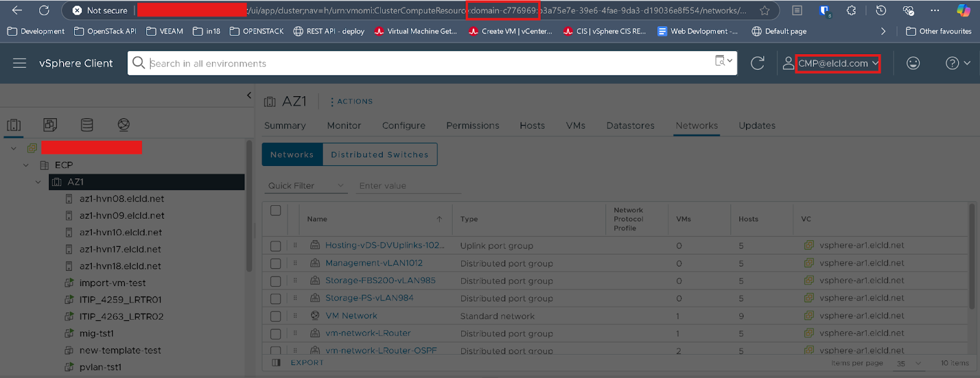Image resolution: width=980 pixels, height=378 pixels.
Task: Collapse the ECP datacenter tree node
Action: pyautogui.click(x=26, y=165)
